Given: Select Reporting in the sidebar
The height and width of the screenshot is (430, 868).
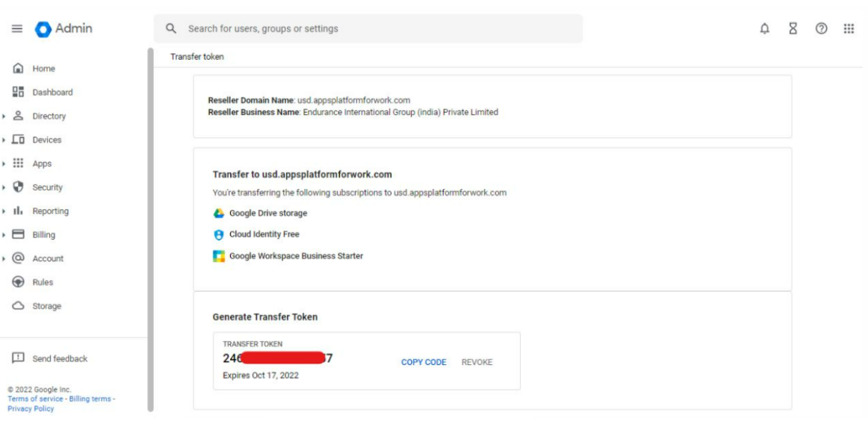Looking at the screenshot, I should tap(50, 211).
